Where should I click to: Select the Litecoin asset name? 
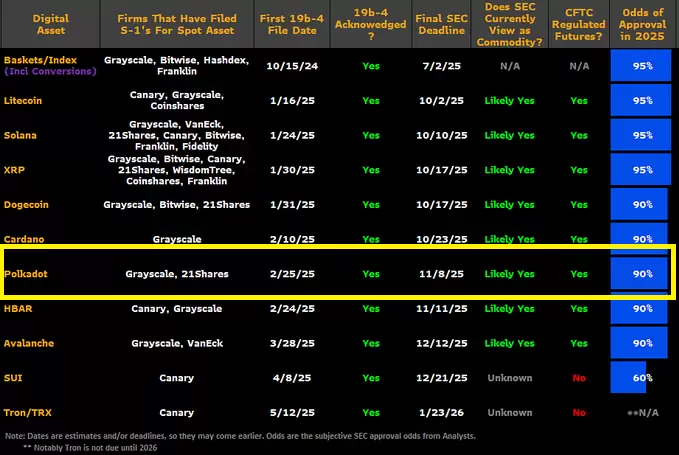[23, 100]
